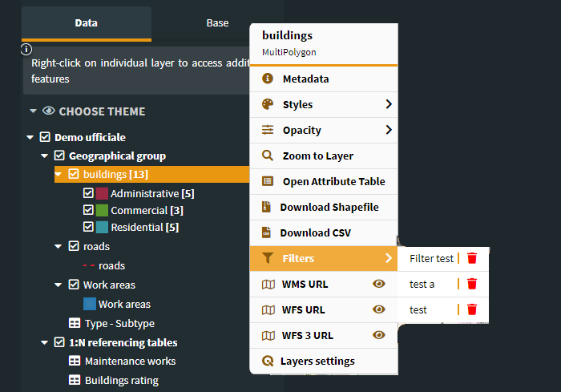This screenshot has height=392, width=561.
Task: Click the map icon next to WFS URL
Action: pyautogui.click(x=268, y=309)
